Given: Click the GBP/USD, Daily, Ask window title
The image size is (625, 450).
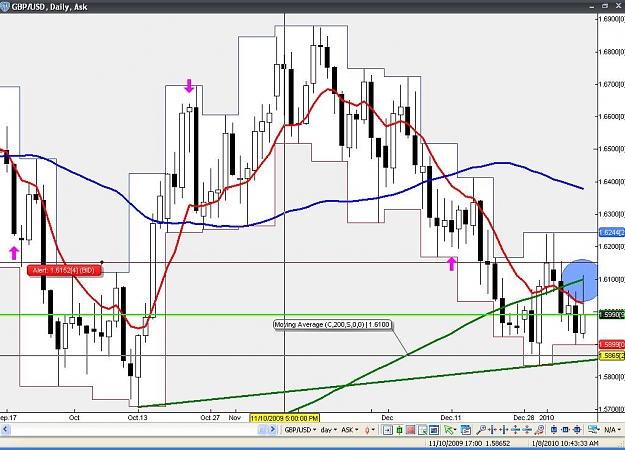Looking at the screenshot, I should (49, 7).
